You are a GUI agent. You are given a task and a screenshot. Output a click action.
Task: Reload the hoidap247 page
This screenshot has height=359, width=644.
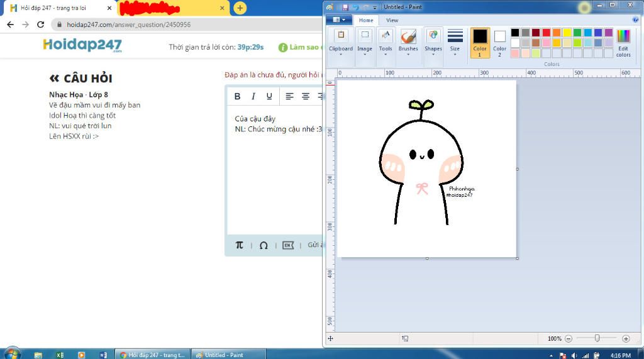tap(40, 25)
